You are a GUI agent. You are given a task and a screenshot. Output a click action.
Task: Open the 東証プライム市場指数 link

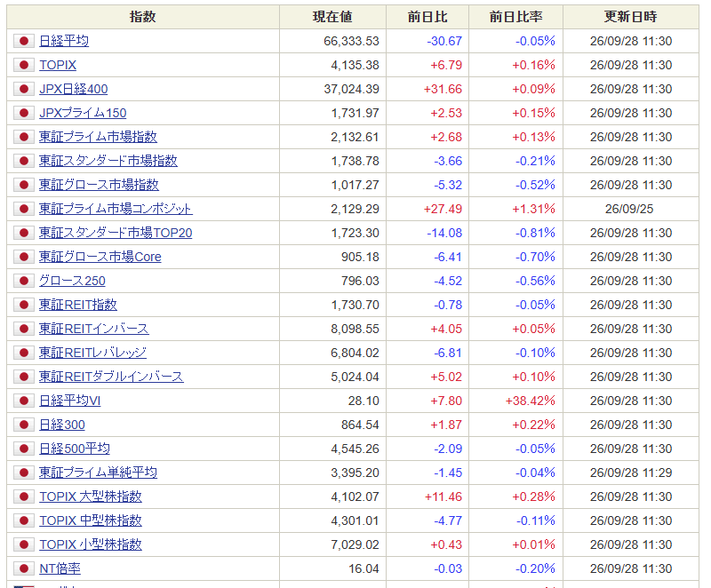(x=98, y=138)
